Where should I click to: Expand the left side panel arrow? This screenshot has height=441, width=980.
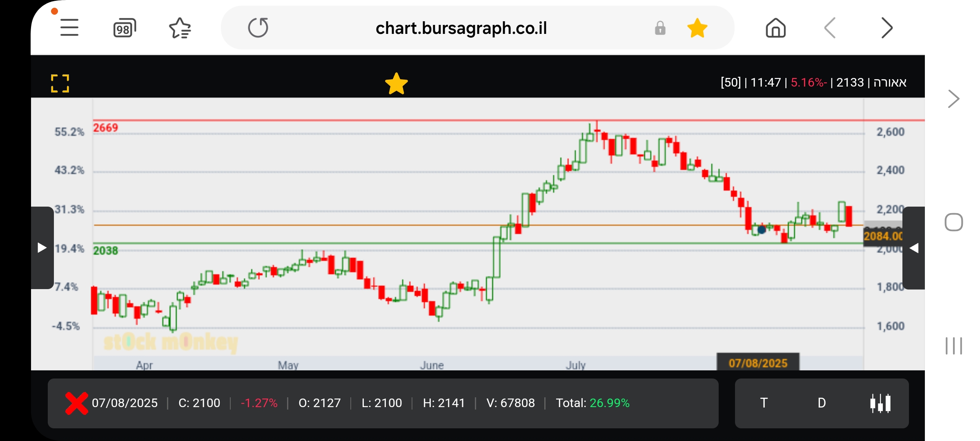[x=42, y=247]
